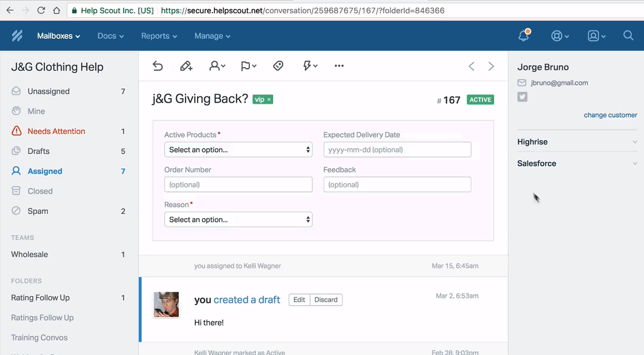
Task: Go to next conversation arrow
Action: click(491, 67)
